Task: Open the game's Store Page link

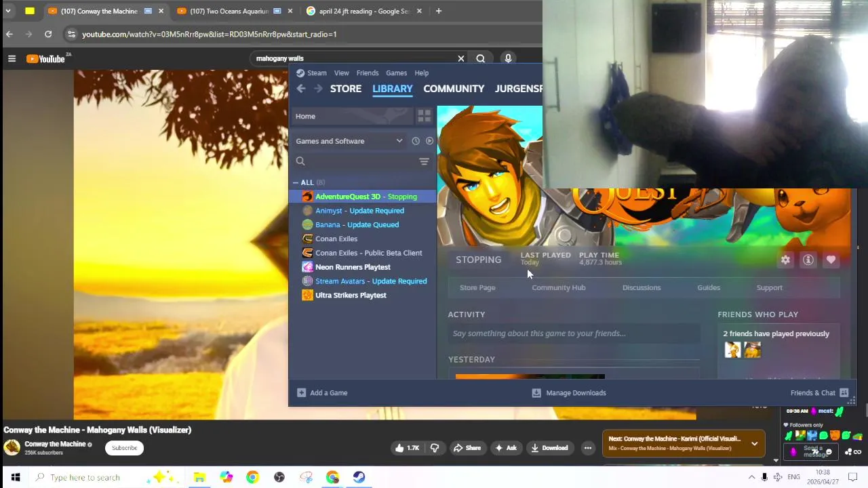Action: pyautogui.click(x=477, y=287)
